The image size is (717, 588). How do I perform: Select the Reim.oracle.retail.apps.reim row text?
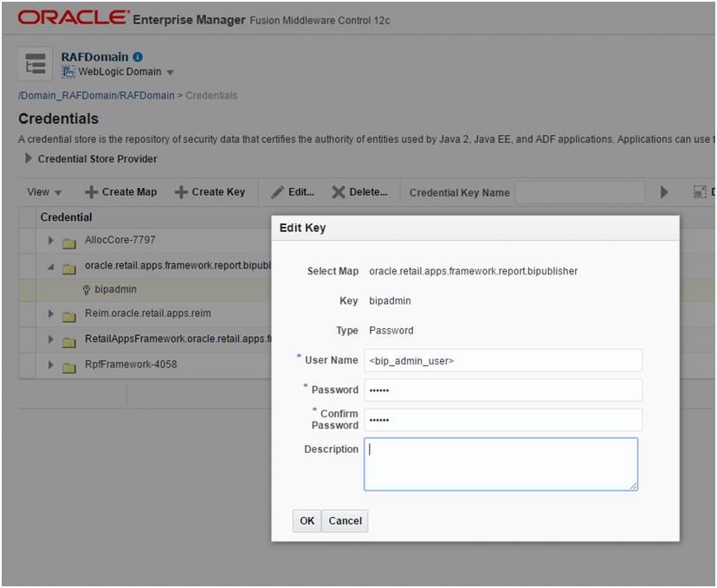coord(148,313)
